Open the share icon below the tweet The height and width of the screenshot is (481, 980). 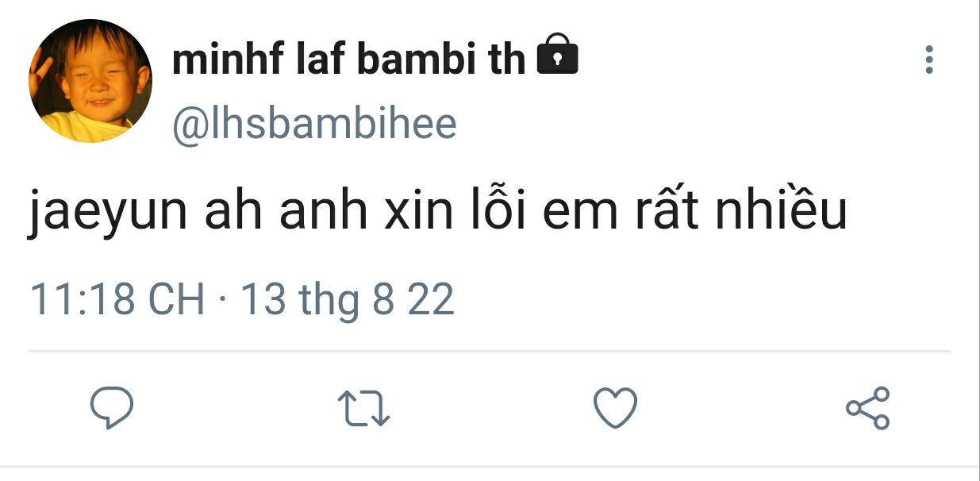pyautogui.click(x=868, y=408)
